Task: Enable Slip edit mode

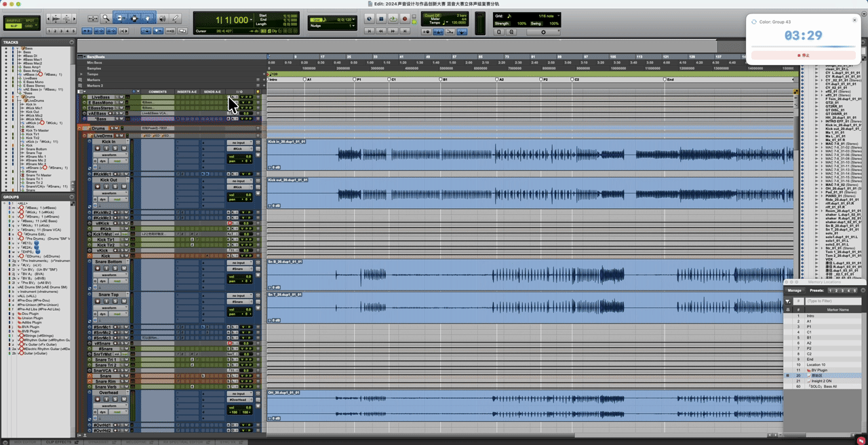Action: click(14, 26)
